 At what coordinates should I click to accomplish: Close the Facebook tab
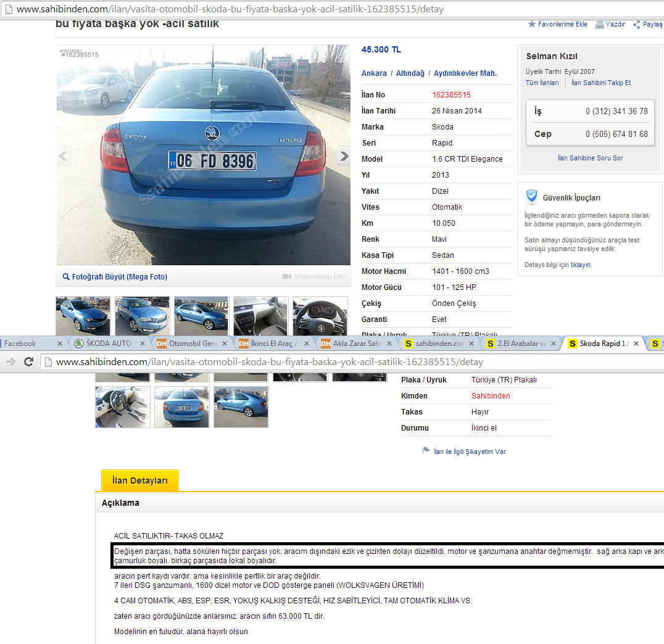[x=60, y=344]
